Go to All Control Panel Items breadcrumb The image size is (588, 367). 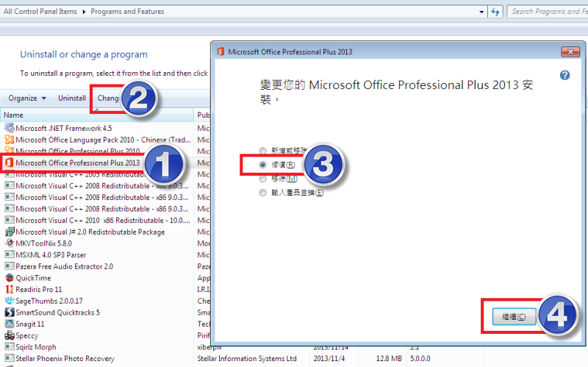[x=40, y=12]
